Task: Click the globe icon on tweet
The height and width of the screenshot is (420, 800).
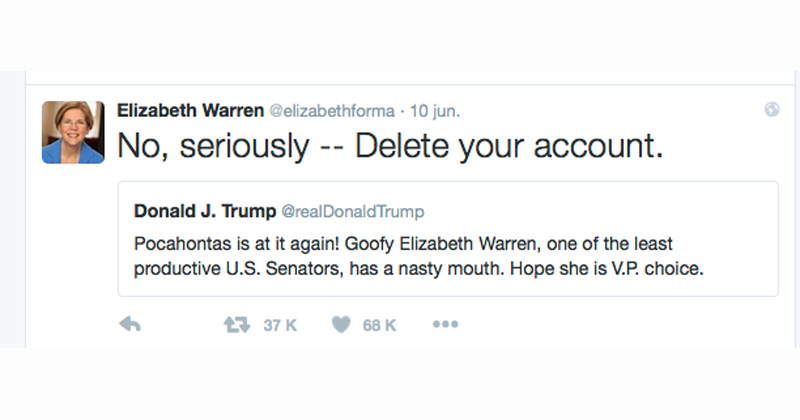Action: tap(772, 110)
